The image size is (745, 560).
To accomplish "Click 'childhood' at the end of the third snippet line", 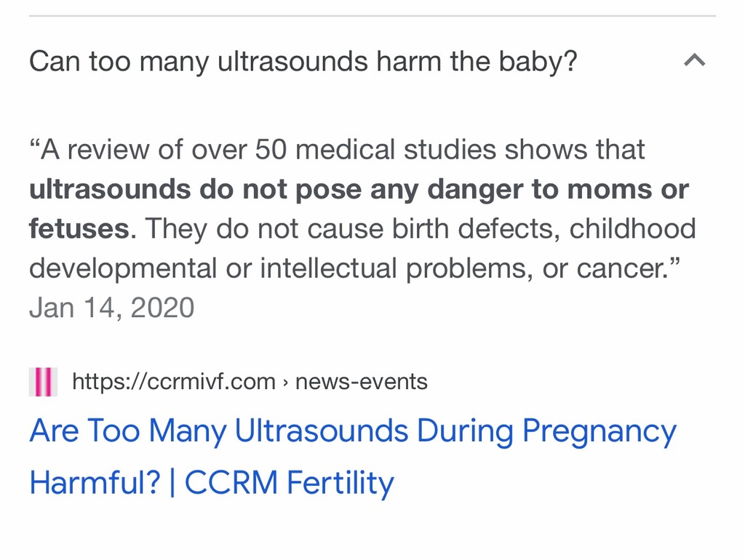I will coord(633,228).
